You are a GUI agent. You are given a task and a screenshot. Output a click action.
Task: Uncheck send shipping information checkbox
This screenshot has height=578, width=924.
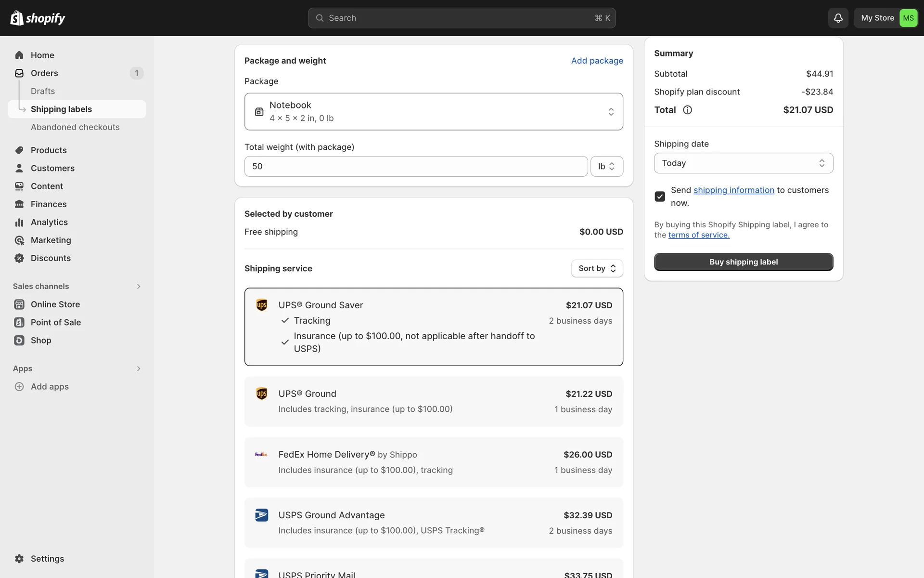[660, 197]
